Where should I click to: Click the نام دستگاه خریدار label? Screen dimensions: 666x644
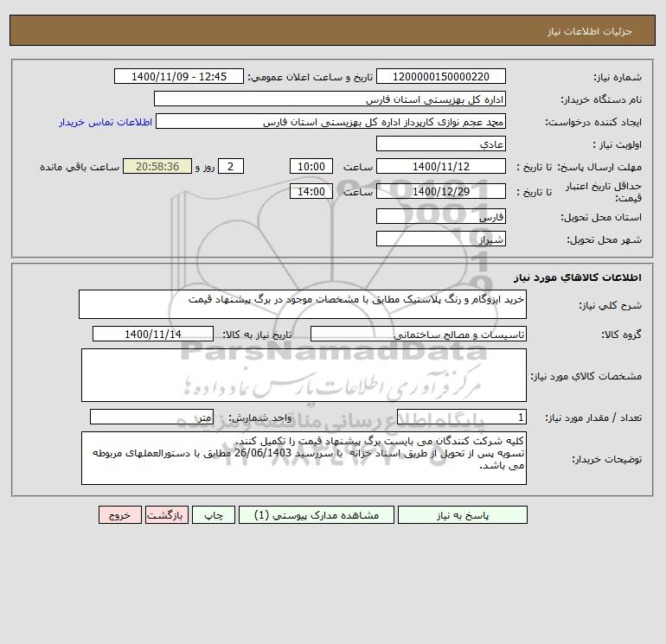click(601, 99)
